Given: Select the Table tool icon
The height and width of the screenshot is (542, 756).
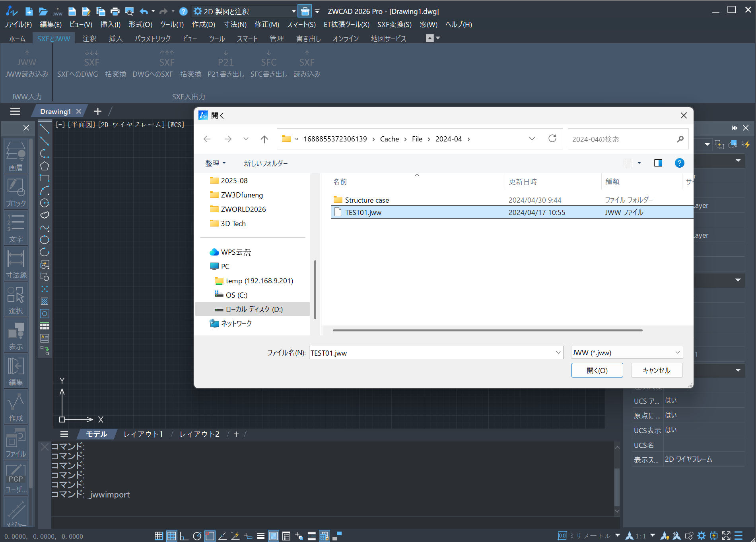Looking at the screenshot, I should tap(45, 326).
